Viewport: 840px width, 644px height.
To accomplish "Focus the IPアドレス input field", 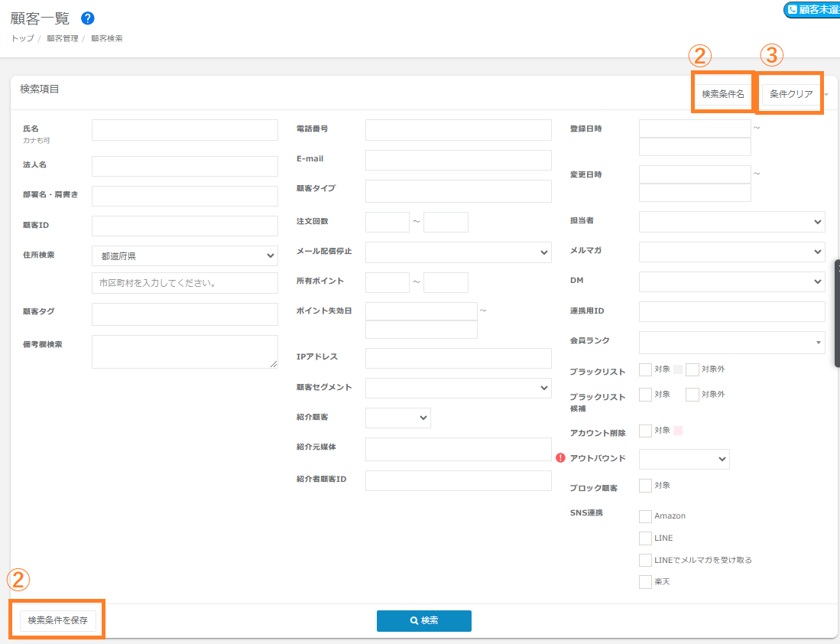I will [458, 358].
